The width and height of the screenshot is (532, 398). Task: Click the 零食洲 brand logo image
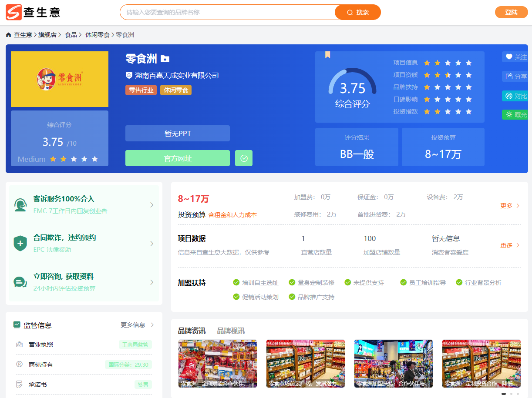pos(60,79)
